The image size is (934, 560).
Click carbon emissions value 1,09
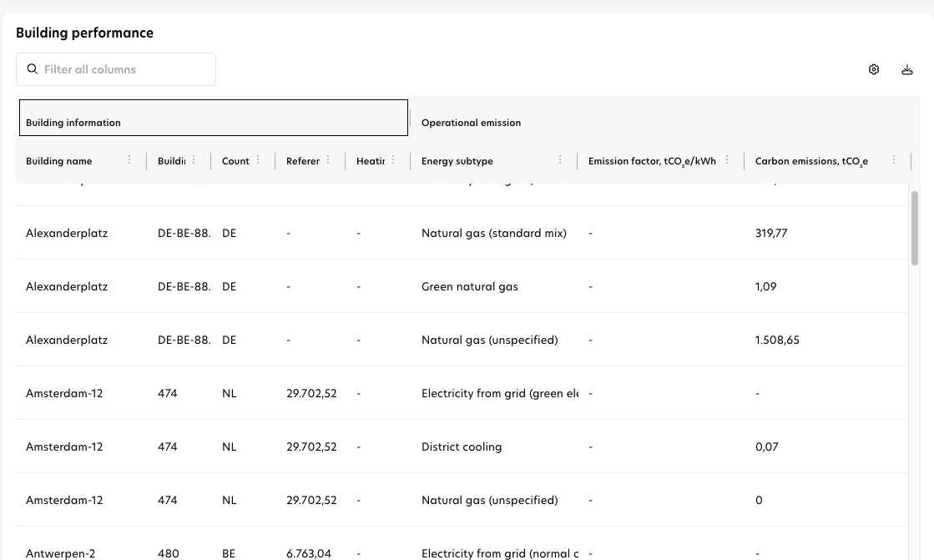coord(765,286)
